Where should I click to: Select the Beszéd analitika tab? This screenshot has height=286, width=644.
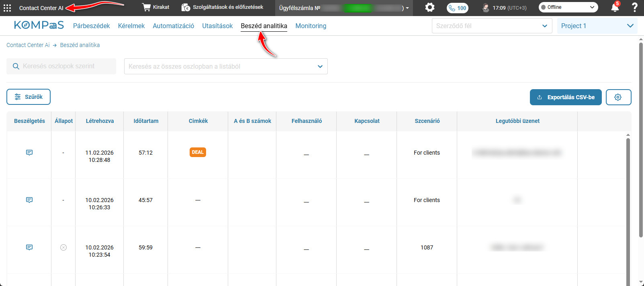(264, 26)
